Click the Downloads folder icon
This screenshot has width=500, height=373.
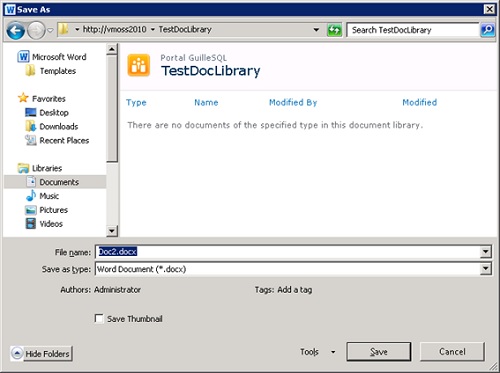click(x=31, y=126)
